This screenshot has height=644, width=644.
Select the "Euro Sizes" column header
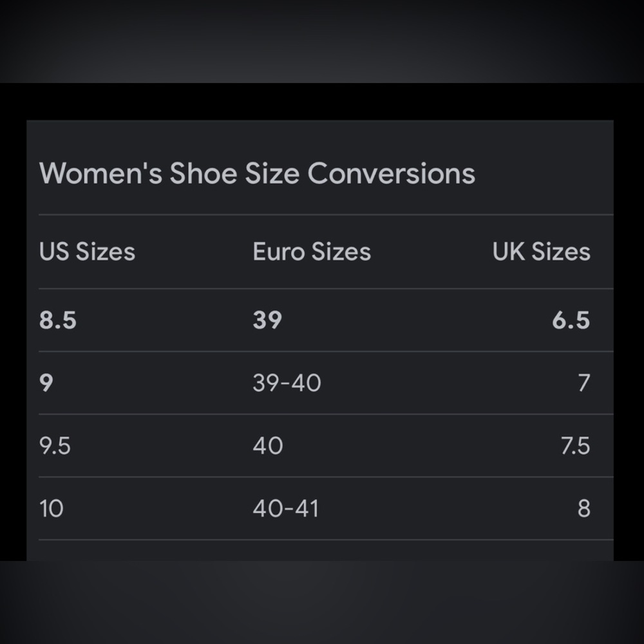(312, 251)
